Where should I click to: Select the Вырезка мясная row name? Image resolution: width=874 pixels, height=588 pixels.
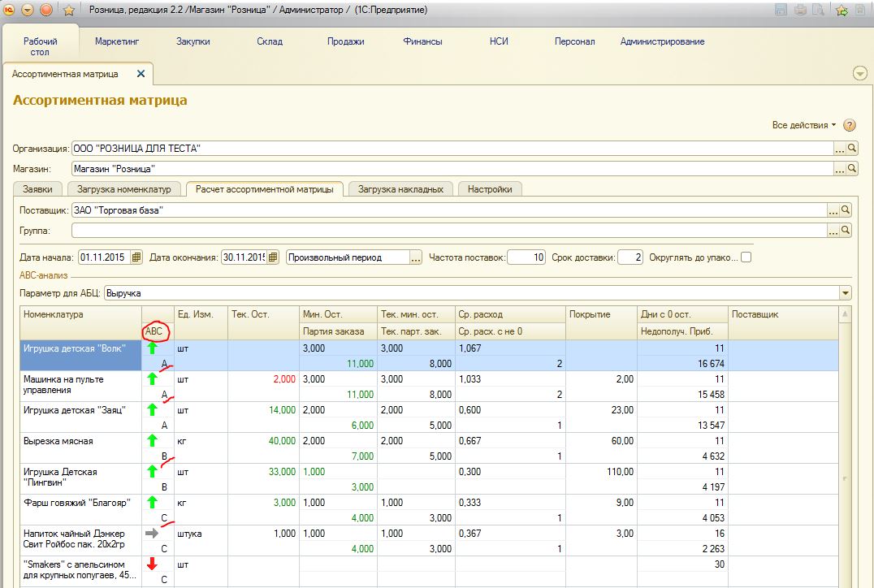(x=58, y=440)
